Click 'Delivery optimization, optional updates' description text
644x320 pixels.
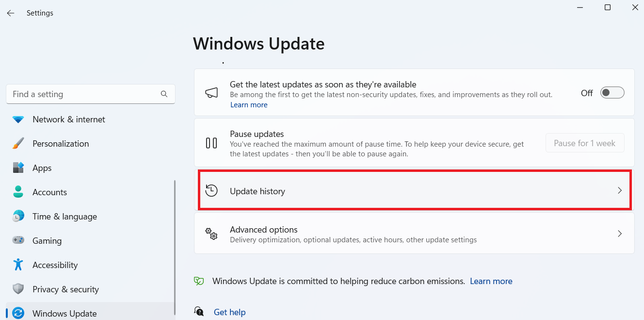(x=353, y=240)
